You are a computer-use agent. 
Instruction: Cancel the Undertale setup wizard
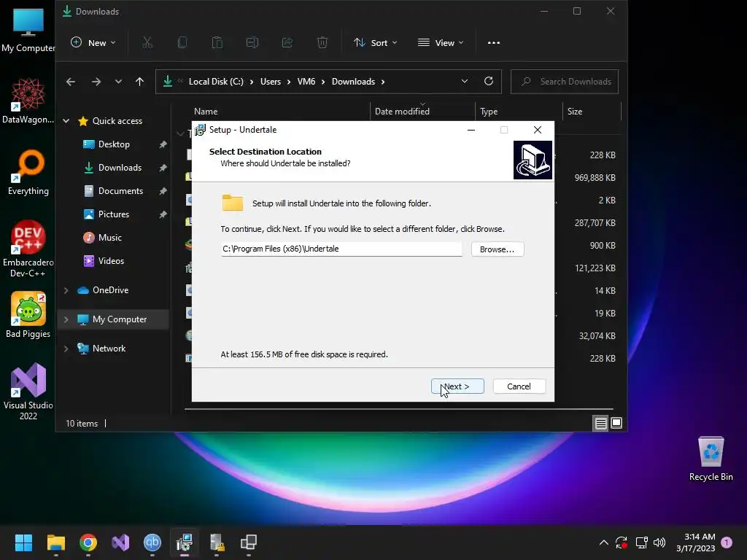[519, 386]
